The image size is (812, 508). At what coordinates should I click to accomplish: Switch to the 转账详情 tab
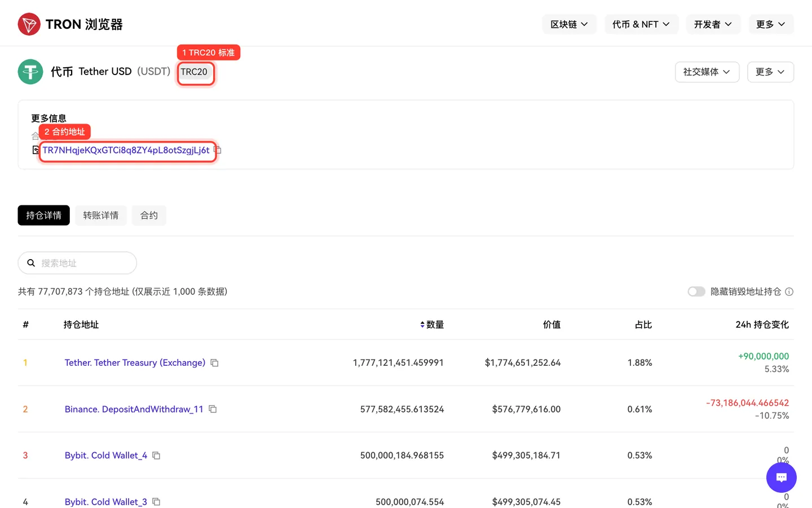coord(101,215)
